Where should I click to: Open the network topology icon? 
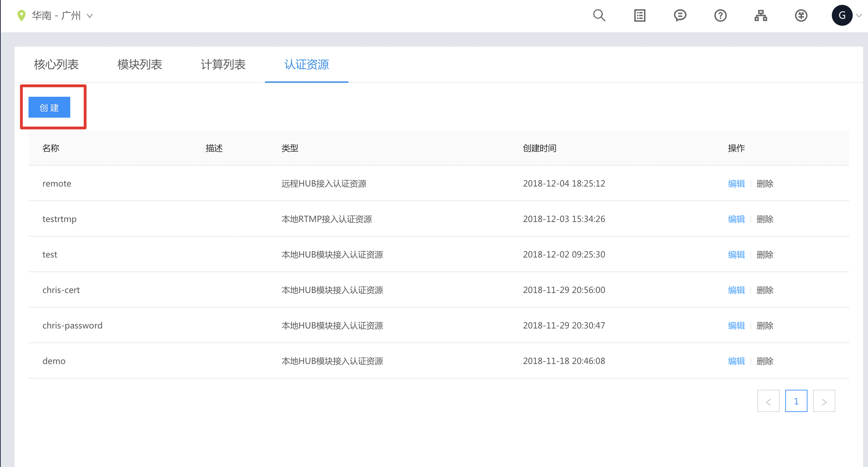point(761,16)
